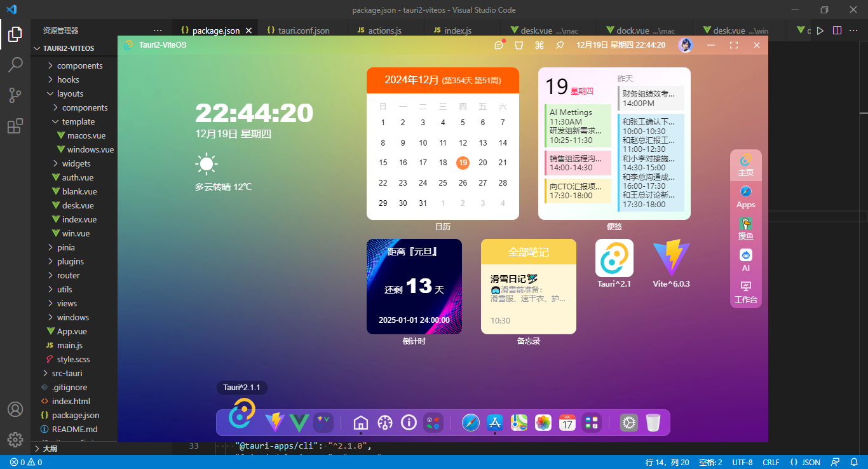Click the trash icon in the dock
The width and height of the screenshot is (868, 469).
tap(653, 422)
